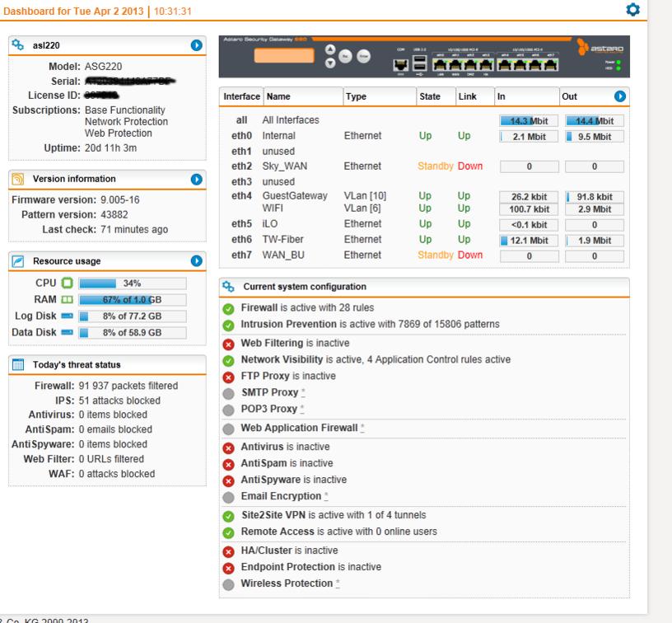This screenshot has height=623, width=672.
Task: Click the Internal 9.5 Mbit Out value
Action: coord(595,137)
